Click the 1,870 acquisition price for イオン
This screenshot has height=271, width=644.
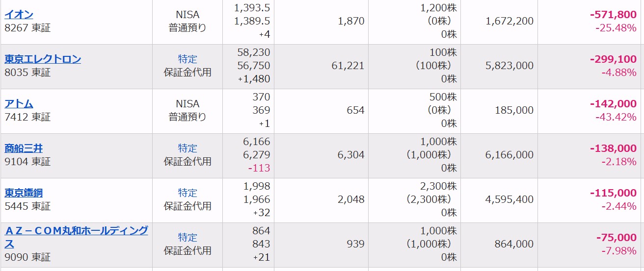[x=351, y=21]
